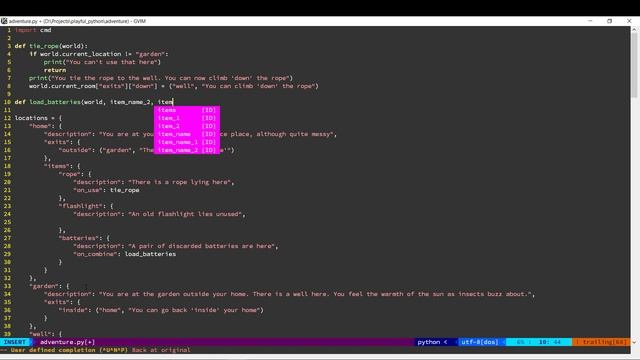Choose 'item_1' in the completion popup
Viewport: 640px width, 360px height.
[187, 118]
